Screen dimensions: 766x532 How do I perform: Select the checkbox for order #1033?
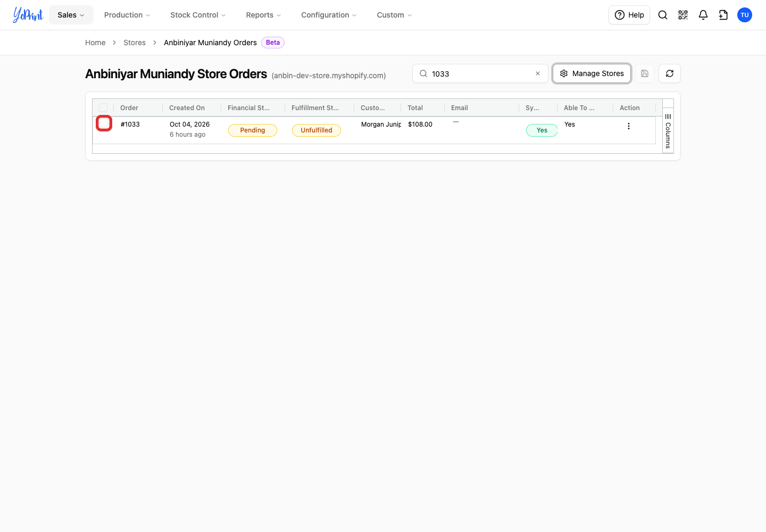(104, 123)
